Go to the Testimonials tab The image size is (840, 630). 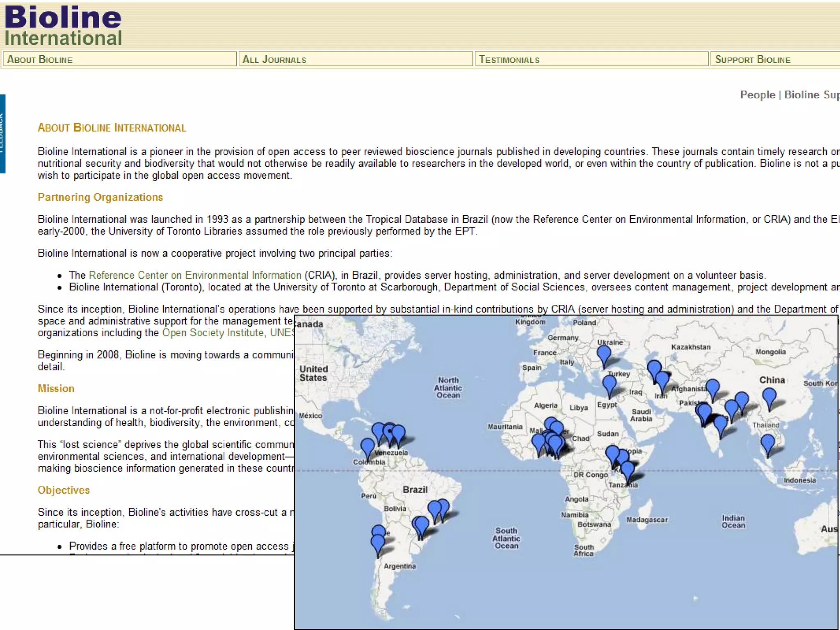point(509,59)
